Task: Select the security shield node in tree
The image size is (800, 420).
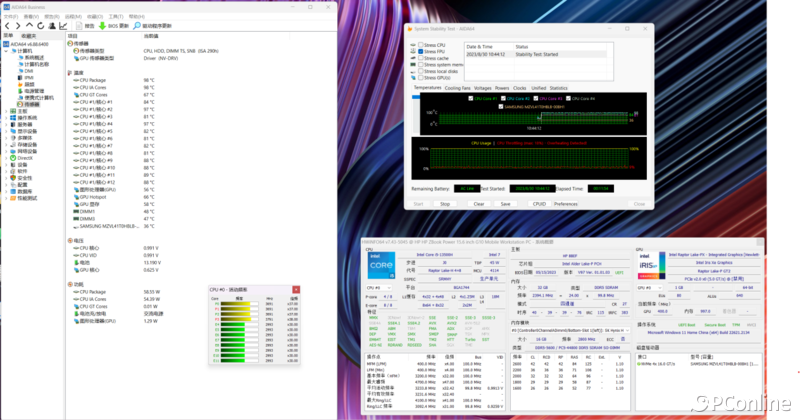Action: [x=13, y=178]
